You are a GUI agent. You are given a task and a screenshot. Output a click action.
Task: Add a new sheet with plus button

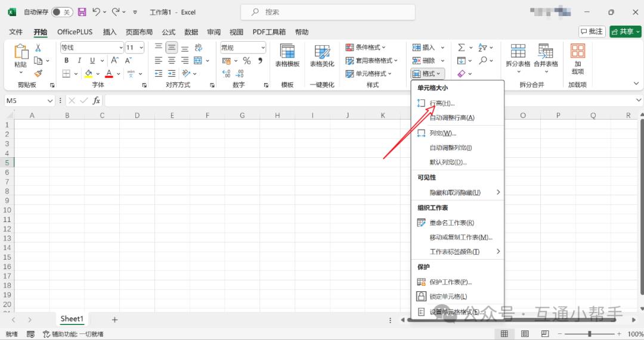click(x=114, y=320)
